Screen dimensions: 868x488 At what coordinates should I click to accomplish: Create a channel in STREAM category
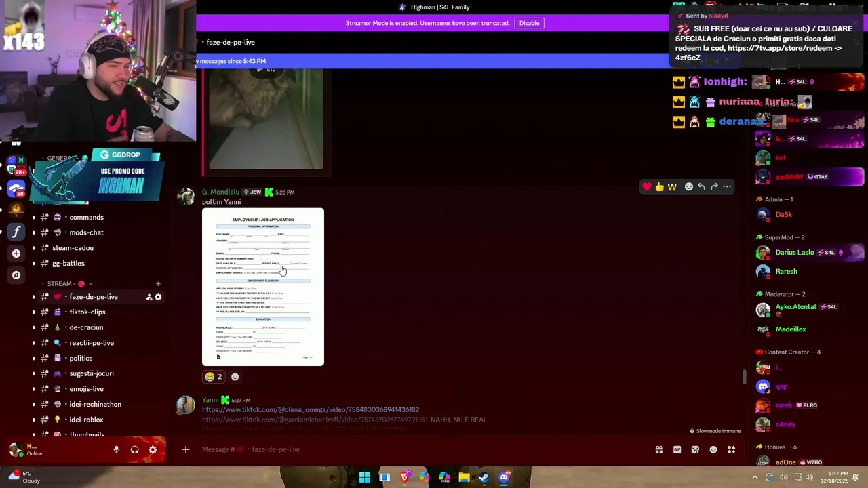pyautogui.click(x=158, y=284)
